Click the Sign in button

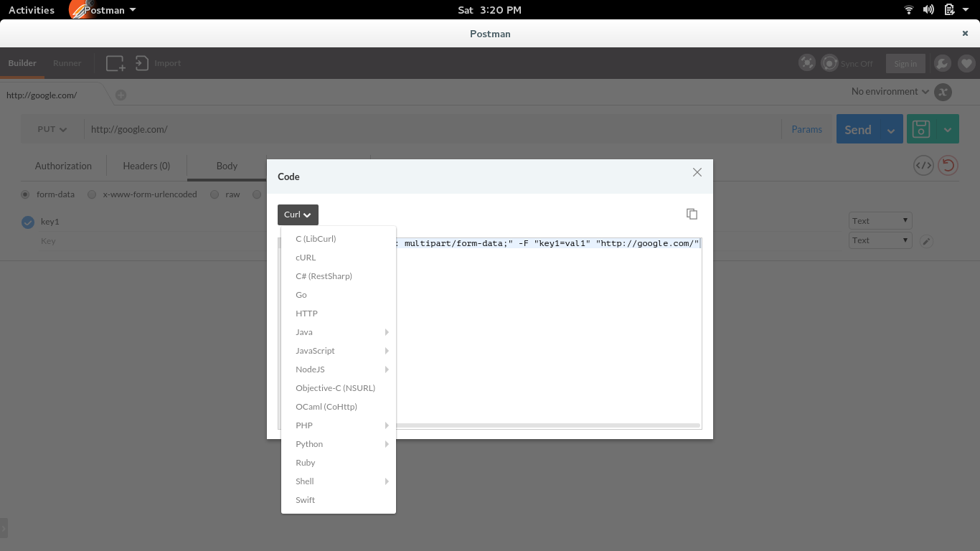(905, 63)
